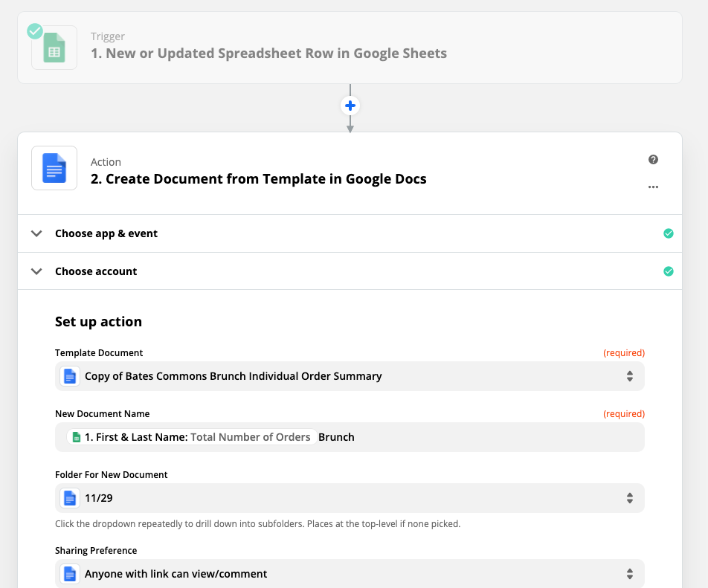Click the Sheets icon in the name pill
This screenshot has height=588, width=708.
[x=77, y=437]
